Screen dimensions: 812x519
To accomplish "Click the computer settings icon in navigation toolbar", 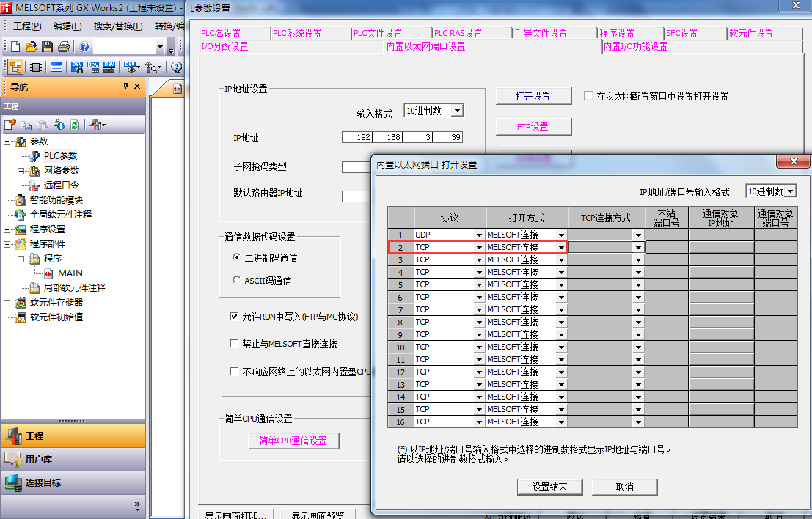I will click(97, 125).
